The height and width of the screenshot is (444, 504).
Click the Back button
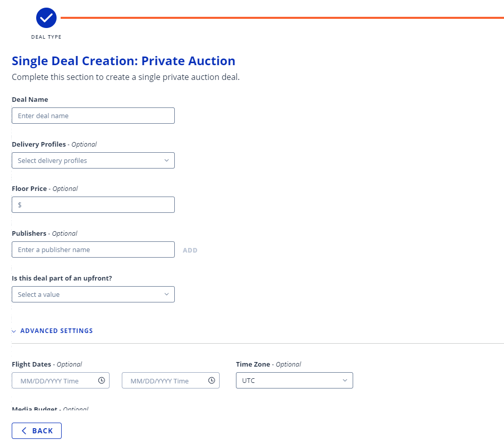37,431
